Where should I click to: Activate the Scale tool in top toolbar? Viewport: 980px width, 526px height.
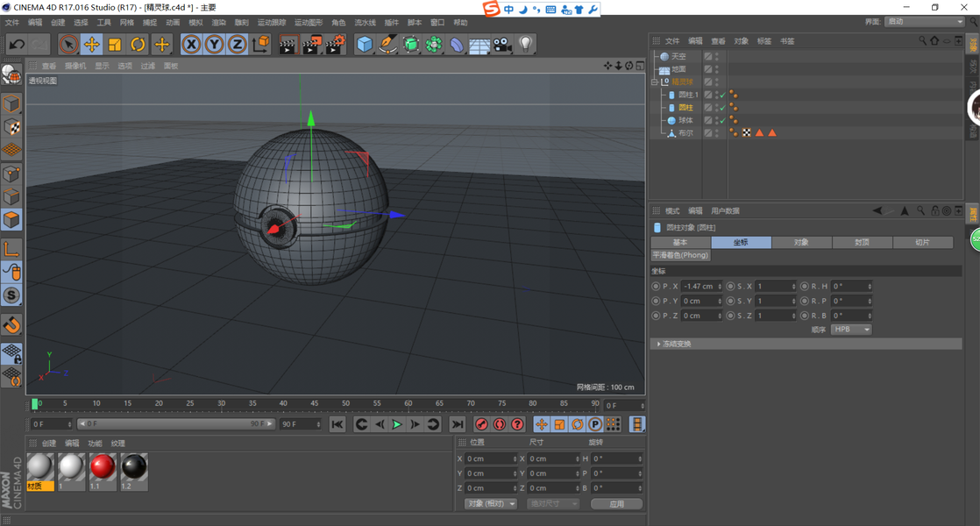(x=115, y=45)
